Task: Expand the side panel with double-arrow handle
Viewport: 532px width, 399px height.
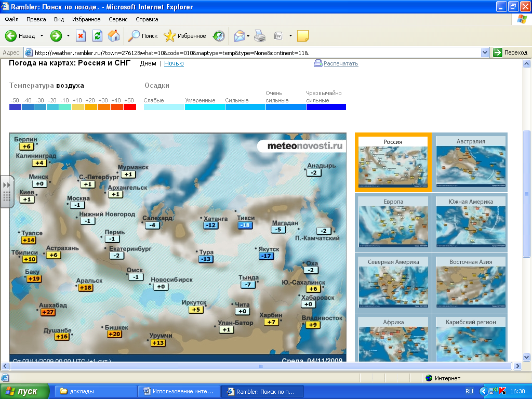Action: pyautogui.click(x=7, y=192)
